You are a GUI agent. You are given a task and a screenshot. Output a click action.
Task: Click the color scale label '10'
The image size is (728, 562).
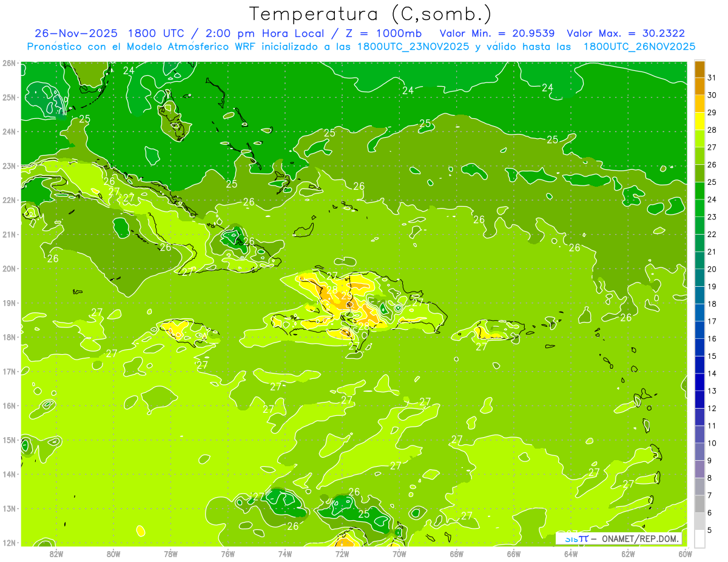712,443
